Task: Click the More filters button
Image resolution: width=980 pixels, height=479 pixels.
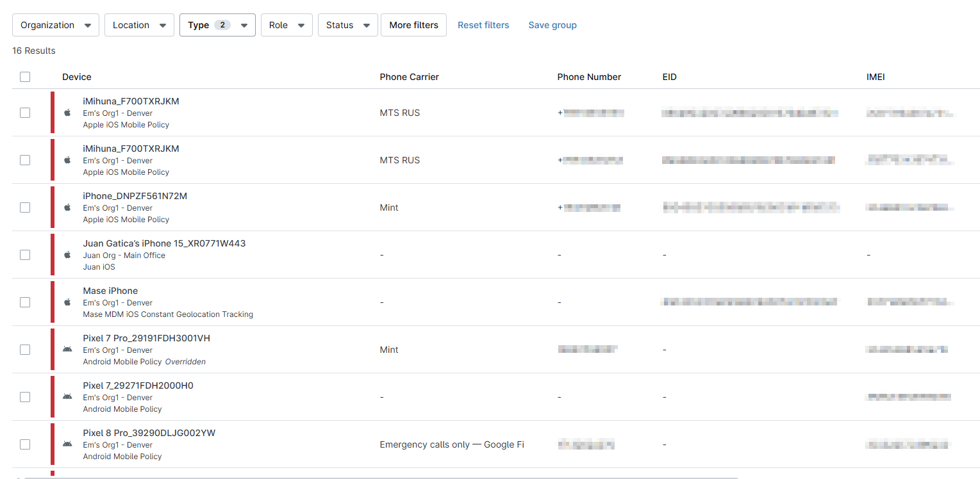Action: 413,25
